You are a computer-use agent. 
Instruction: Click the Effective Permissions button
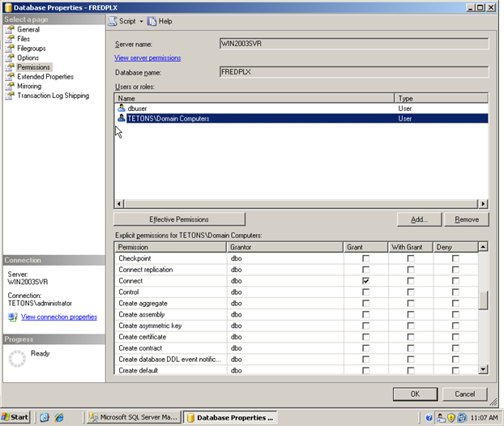(179, 219)
